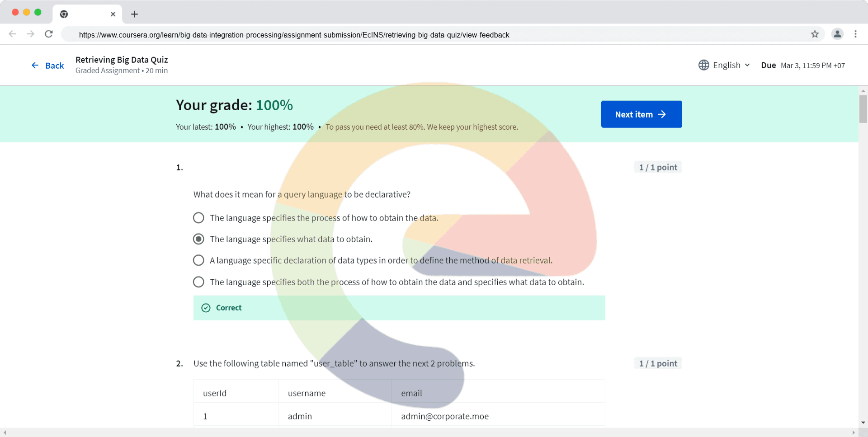Close the current browser tab

tap(113, 14)
